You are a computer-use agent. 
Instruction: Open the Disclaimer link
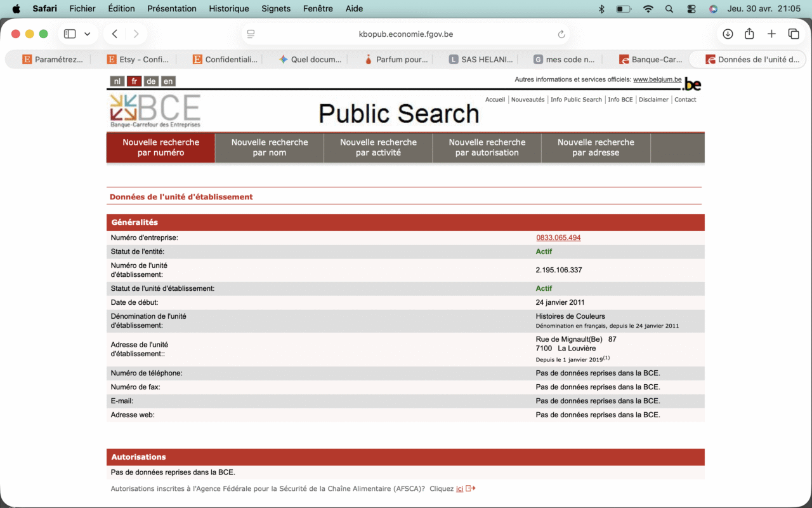pyautogui.click(x=653, y=100)
